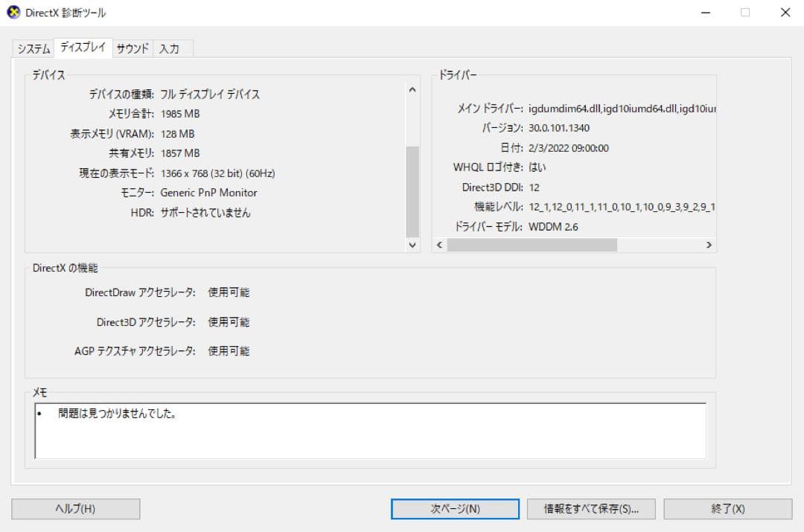
Task: Click the 次ページ(N) button
Action: [454, 509]
